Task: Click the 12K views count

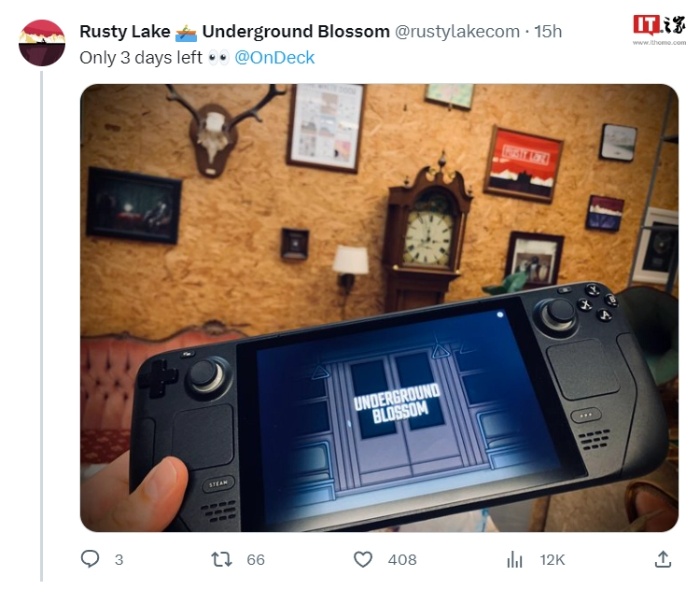Action: pos(553,559)
